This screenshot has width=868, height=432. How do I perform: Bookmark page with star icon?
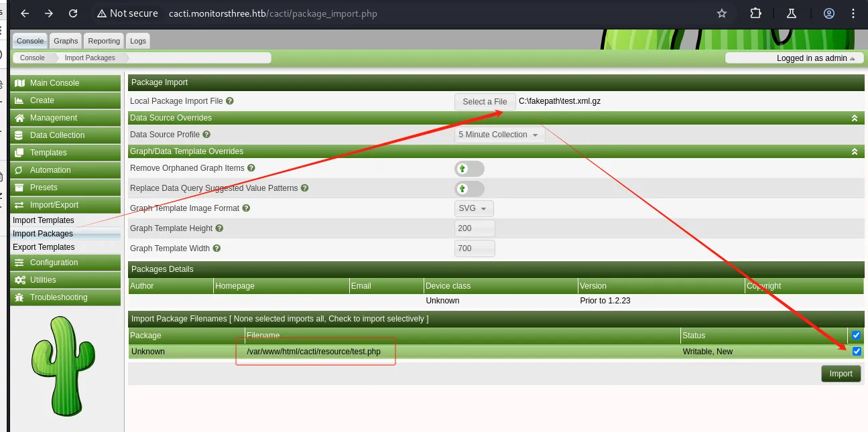point(722,13)
